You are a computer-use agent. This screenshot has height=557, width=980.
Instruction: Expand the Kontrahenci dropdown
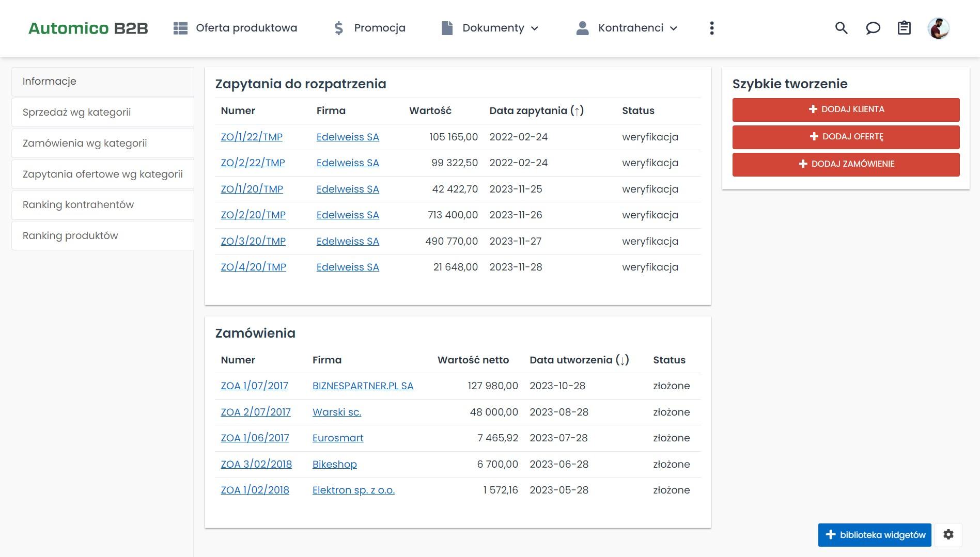click(627, 28)
